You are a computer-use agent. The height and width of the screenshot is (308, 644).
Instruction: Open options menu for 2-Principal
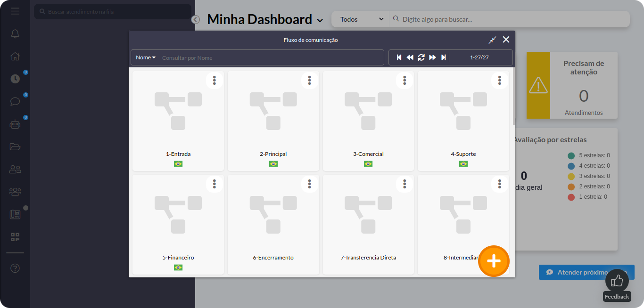tap(310, 80)
